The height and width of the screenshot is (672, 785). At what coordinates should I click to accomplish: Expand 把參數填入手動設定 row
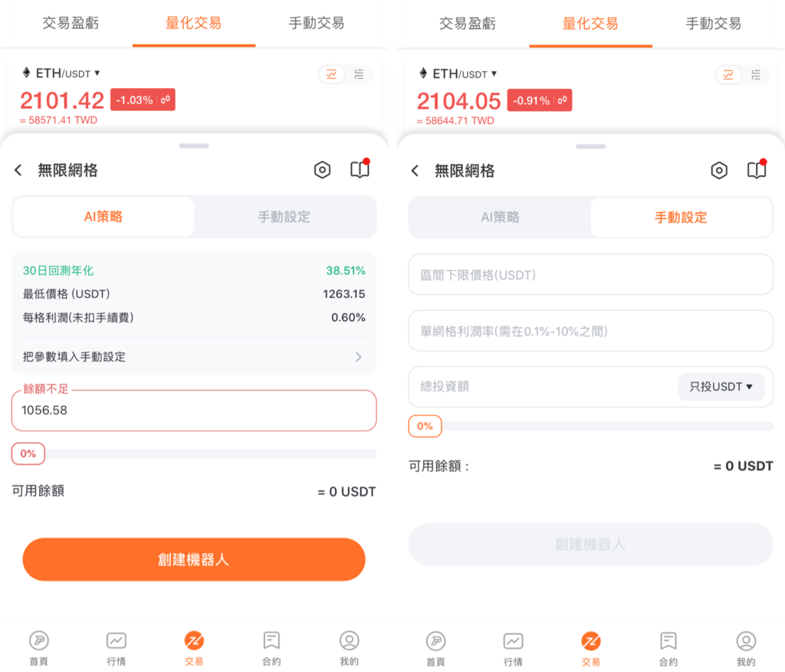pyautogui.click(x=194, y=357)
